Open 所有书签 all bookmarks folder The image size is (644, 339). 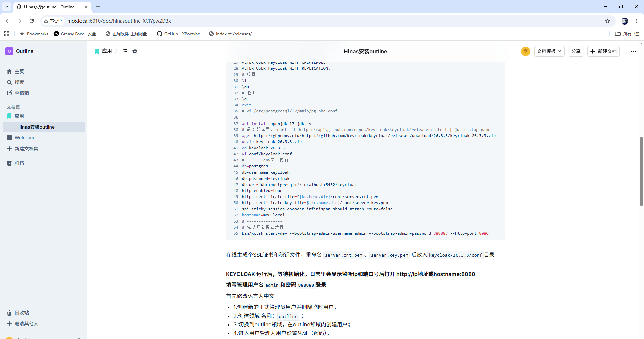pyautogui.click(x=627, y=34)
